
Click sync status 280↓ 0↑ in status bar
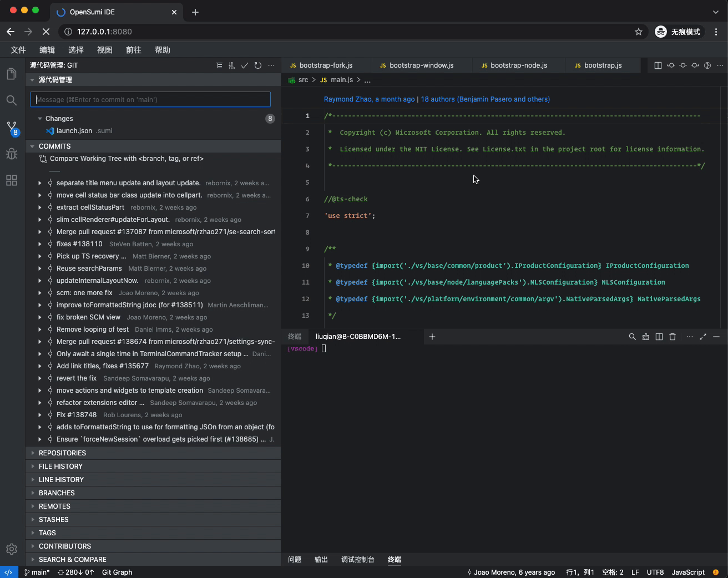(76, 572)
